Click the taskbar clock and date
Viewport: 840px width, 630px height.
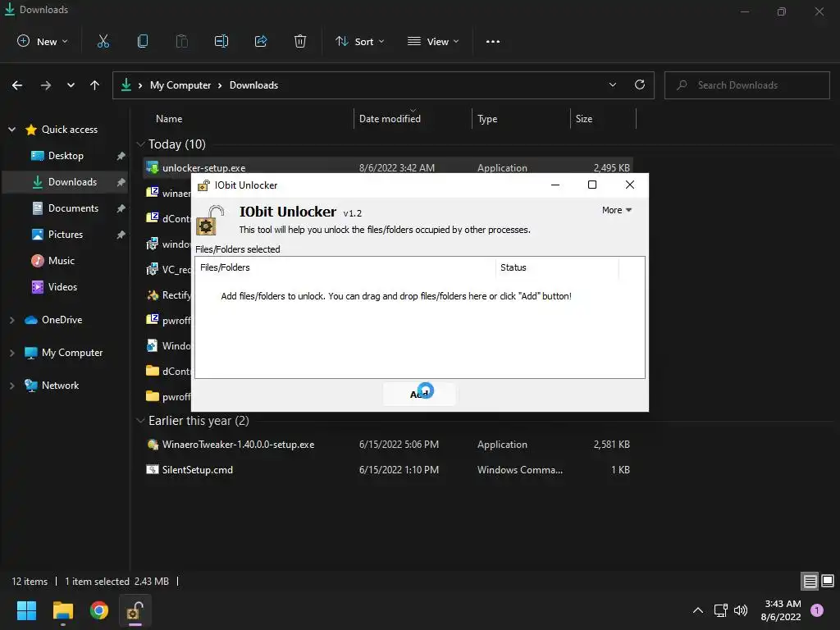781,610
